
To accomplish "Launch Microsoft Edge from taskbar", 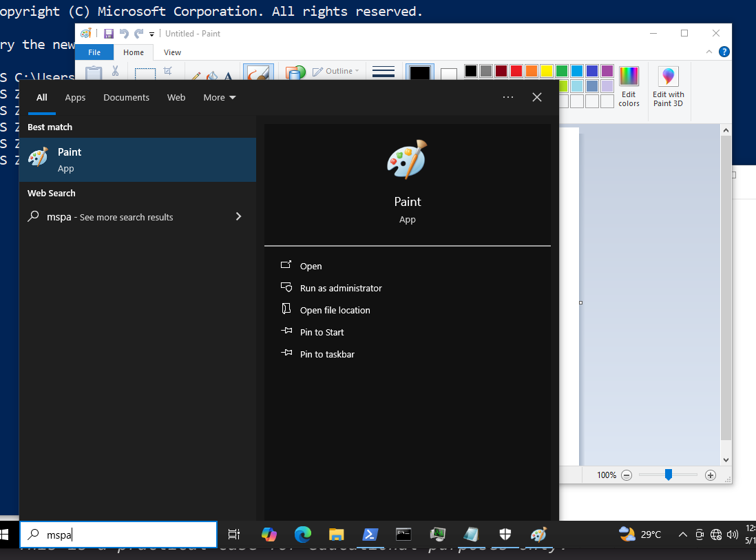I will 303,535.
